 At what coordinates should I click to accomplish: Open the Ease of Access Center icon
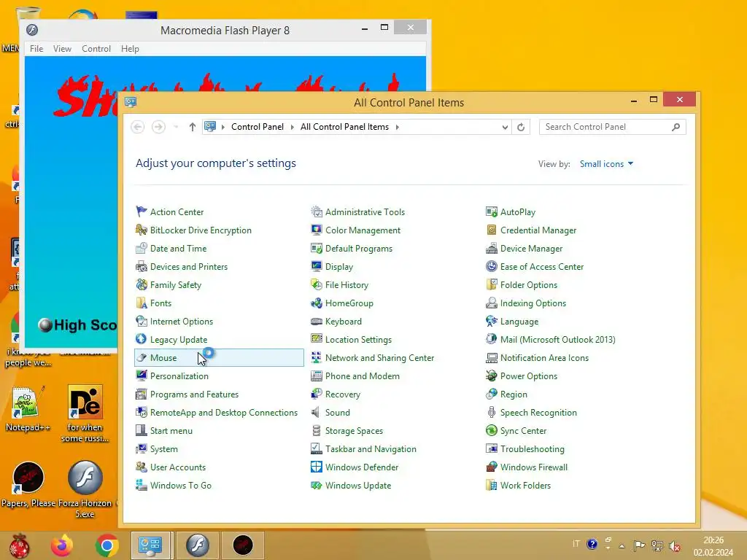coord(491,267)
